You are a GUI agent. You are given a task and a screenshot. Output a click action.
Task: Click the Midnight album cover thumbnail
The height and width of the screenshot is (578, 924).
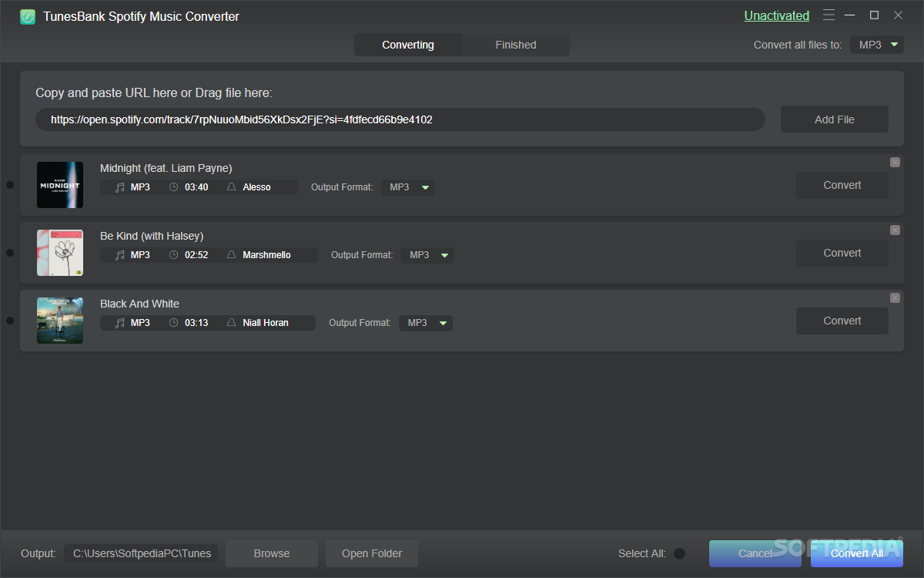[60, 185]
